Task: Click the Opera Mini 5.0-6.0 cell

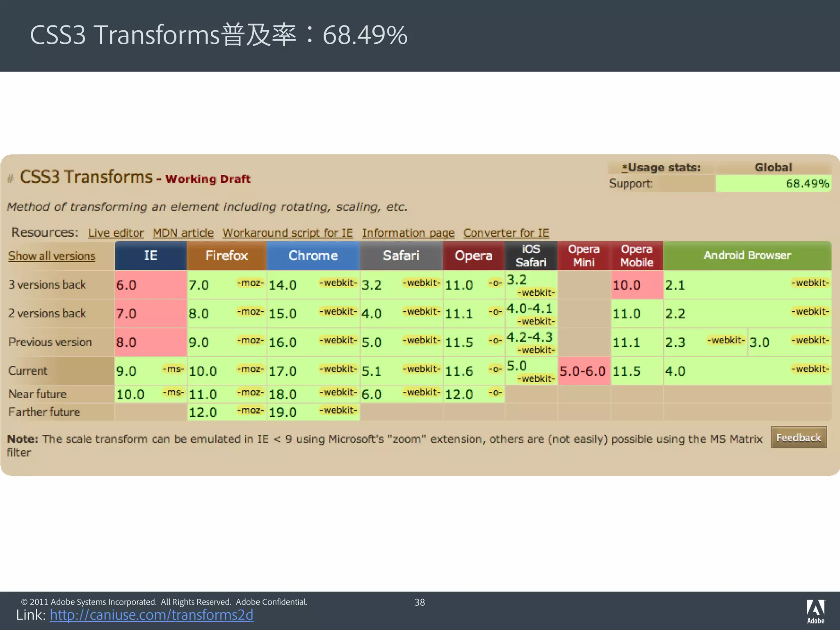Action: pyautogui.click(x=584, y=371)
